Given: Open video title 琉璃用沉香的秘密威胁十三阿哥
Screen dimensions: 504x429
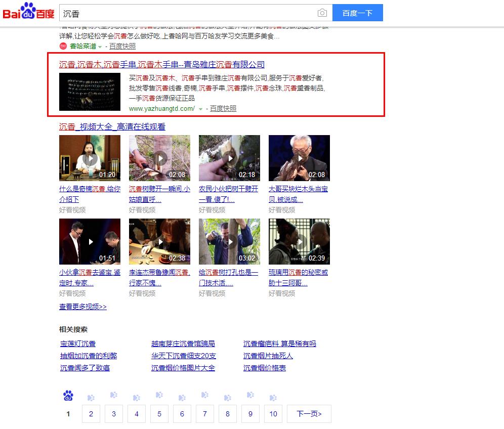Looking at the screenshot, I should click(x=298, y=278).
